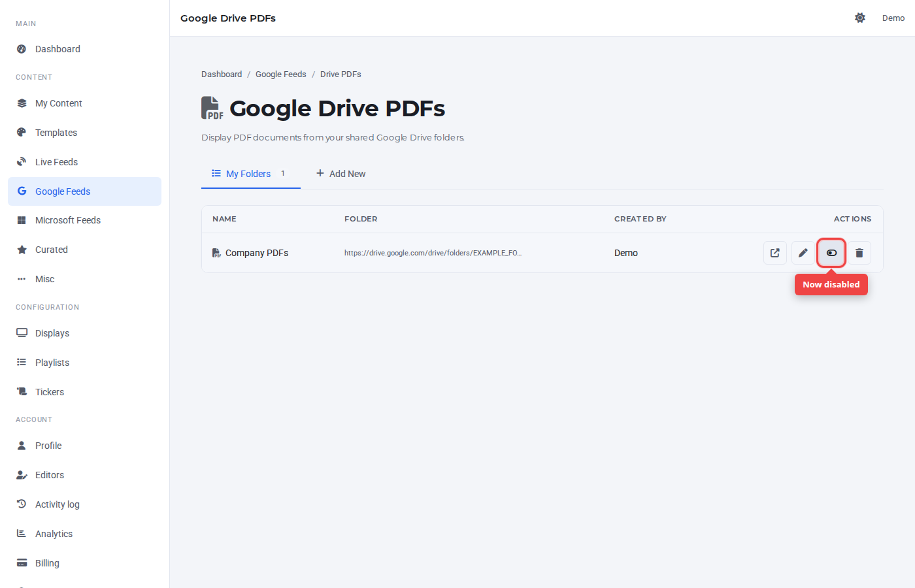Viewport: 915px width, 588px height.
Task: Open Misc section
Action: click(x=85, y=279)
